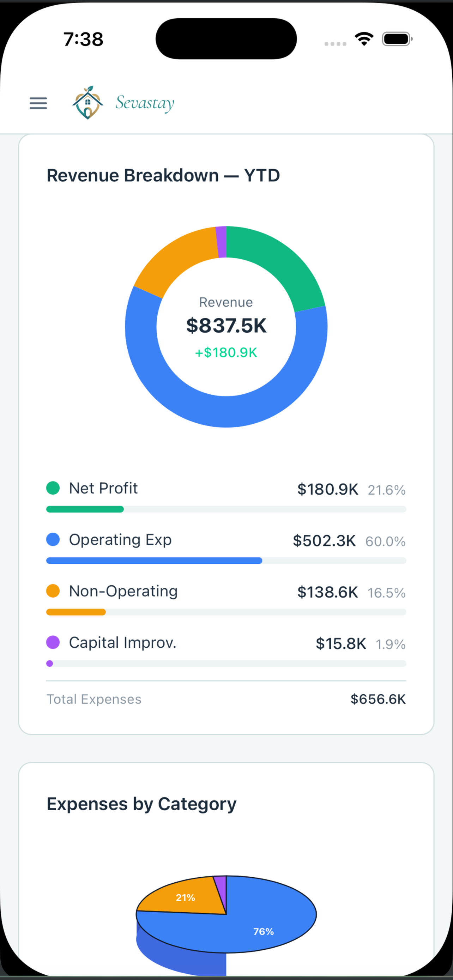This screenshot has height=980, width=453.
Task: Check the Wi-Fi status icon
Action: (364, 39)
